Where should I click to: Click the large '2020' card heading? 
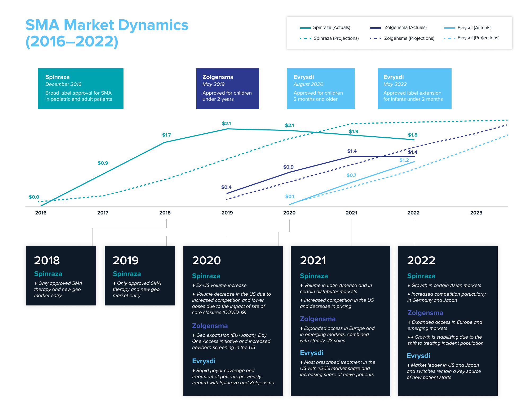pos(206,260)
